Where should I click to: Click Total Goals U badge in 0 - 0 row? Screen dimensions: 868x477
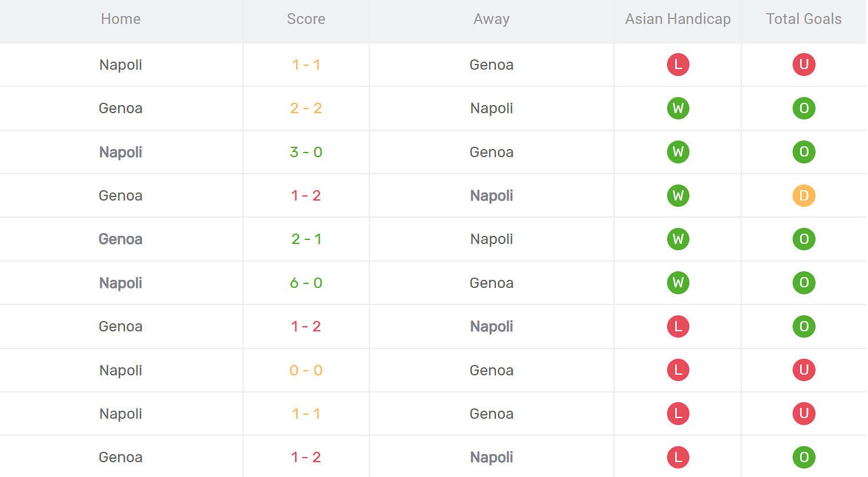coord(804,370)
